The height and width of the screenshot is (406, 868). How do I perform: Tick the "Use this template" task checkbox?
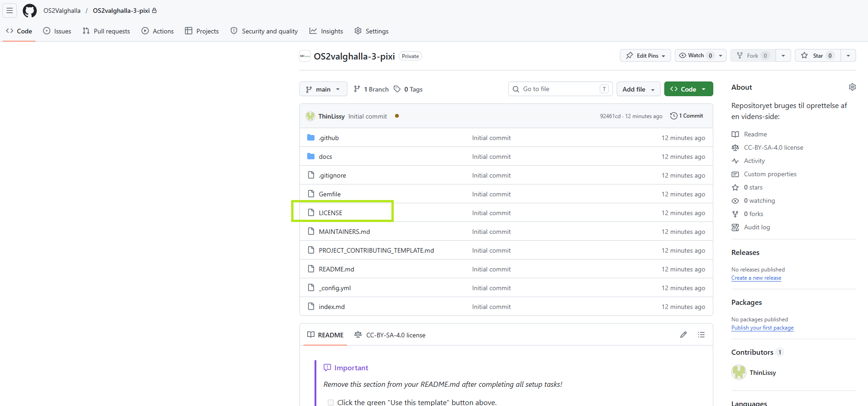[331, 403]
